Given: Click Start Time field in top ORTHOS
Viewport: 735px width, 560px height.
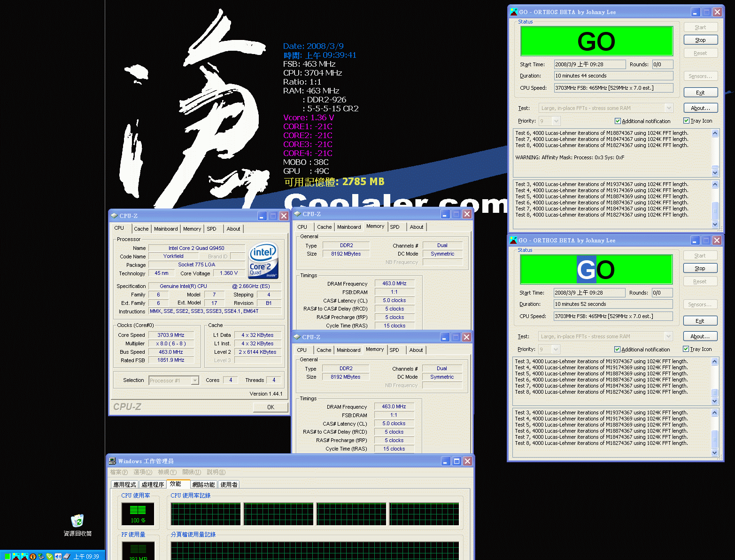Looking at the screenshot, I should coord(590,64).
